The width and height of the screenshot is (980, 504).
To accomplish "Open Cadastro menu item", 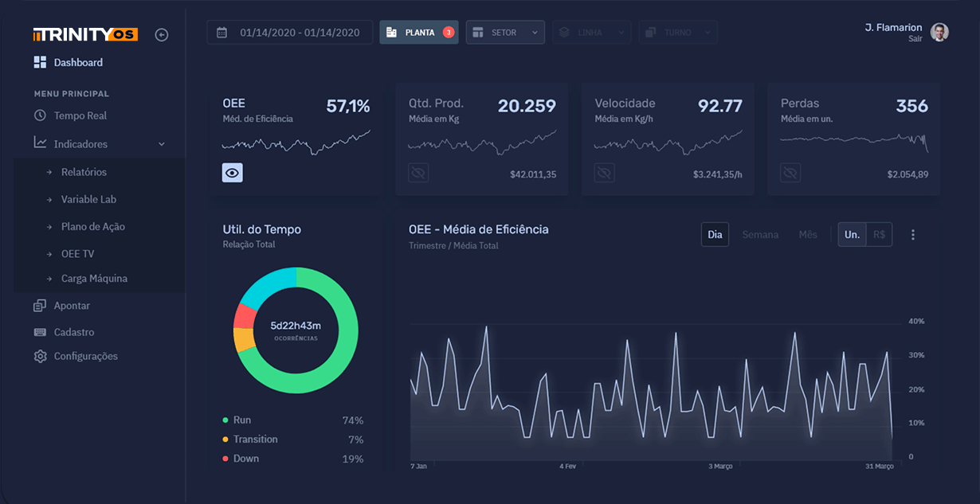I will tap(74, 332).
